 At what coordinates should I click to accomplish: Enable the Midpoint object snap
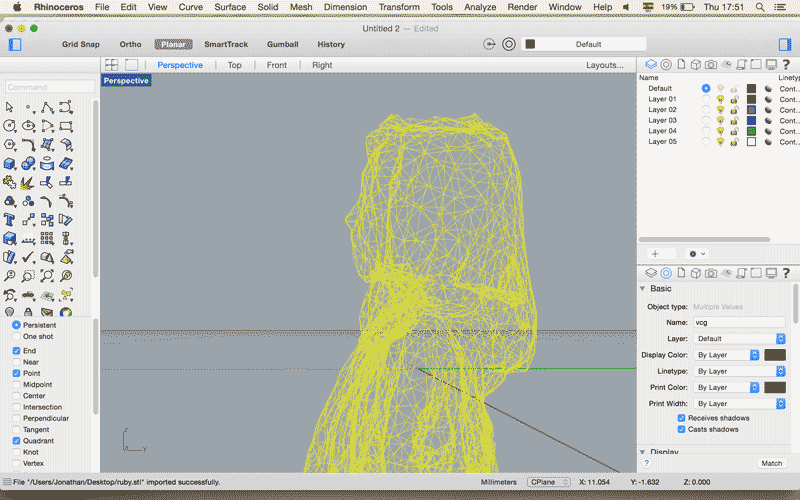click(x=16, y=384)
